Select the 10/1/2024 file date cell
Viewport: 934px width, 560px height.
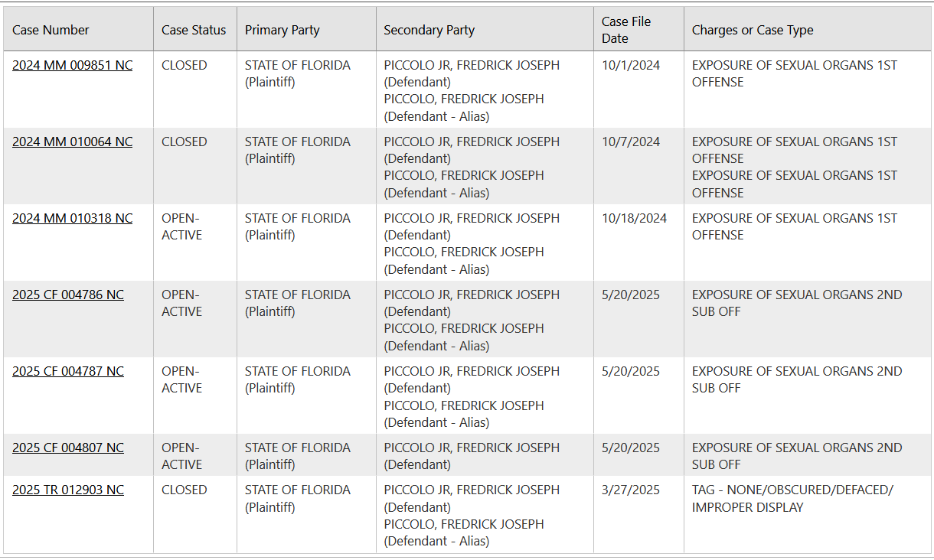point(631,66)
